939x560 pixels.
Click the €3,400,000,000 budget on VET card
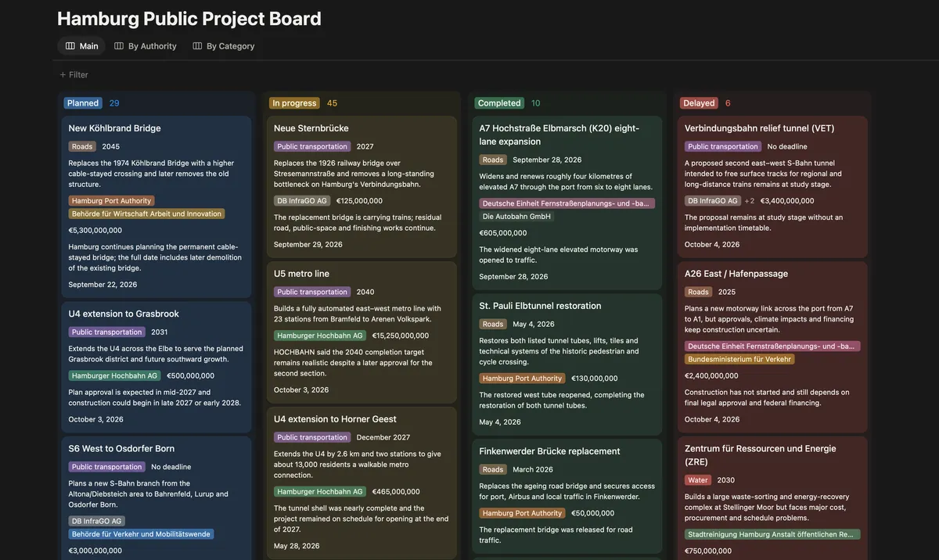787,201
